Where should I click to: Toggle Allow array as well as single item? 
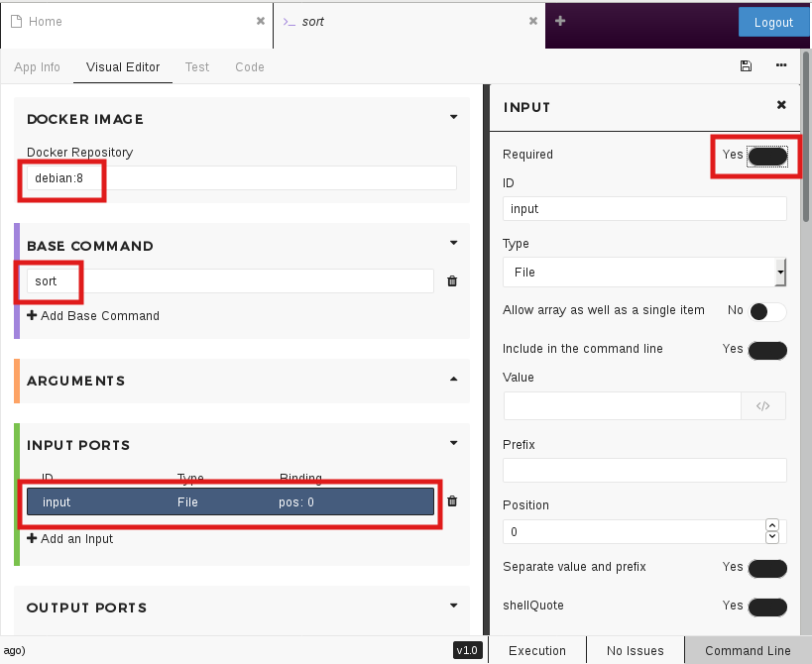767,311
